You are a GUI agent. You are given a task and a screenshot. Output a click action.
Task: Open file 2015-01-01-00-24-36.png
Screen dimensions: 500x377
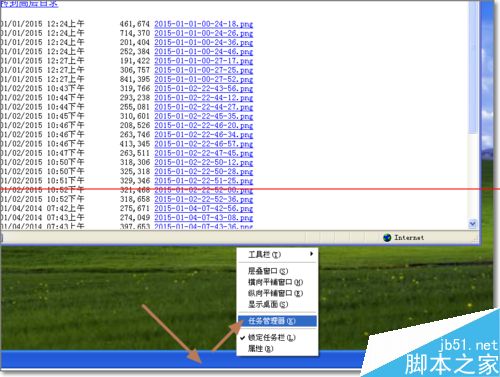[x=203, y=42]
